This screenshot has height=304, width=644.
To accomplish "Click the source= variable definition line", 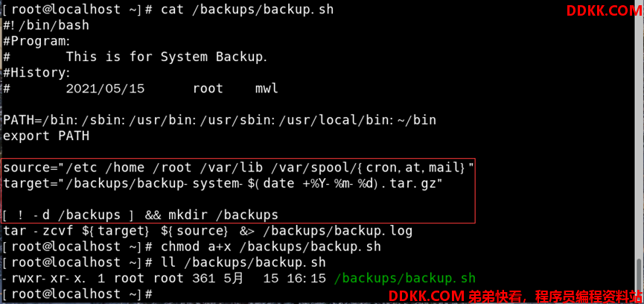I will click(x=239, y=168).
